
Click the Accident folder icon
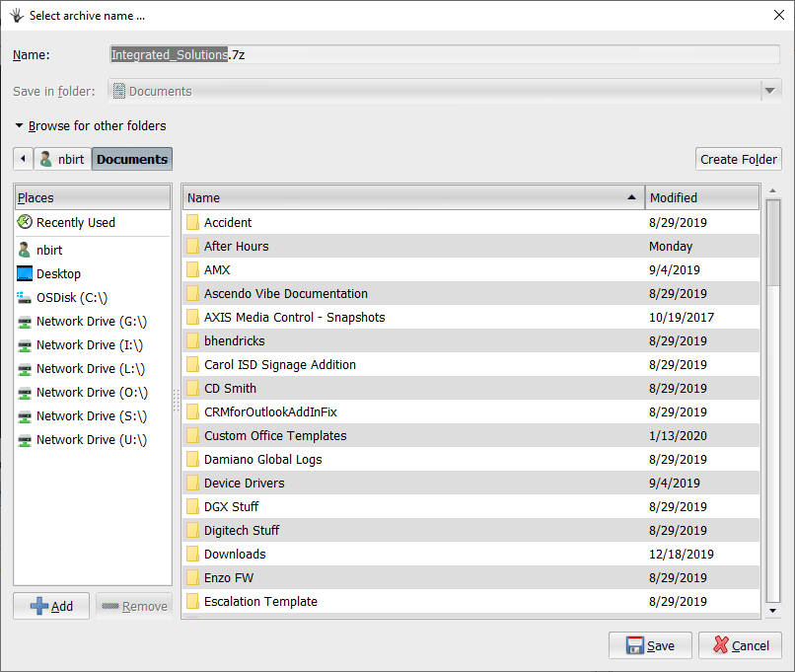193,223
